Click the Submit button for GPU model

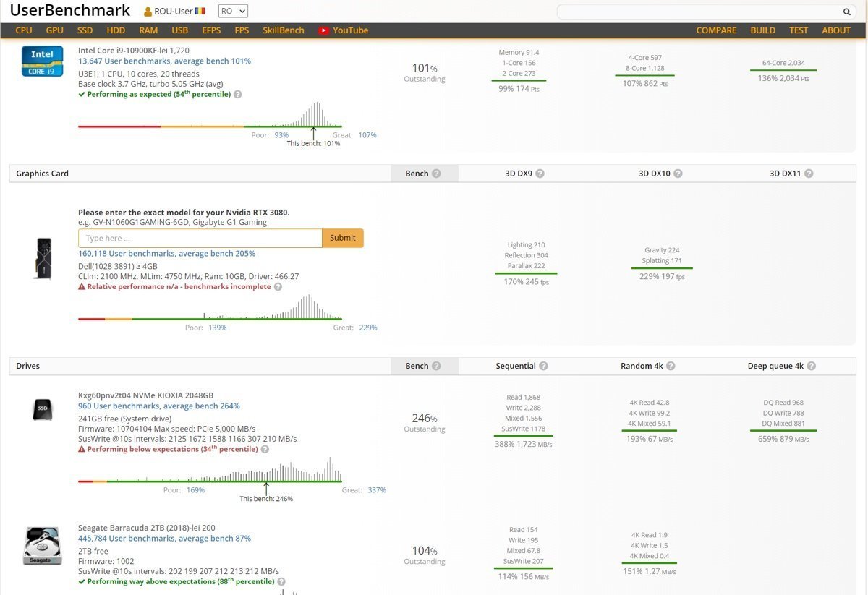(x=343, y=238)
